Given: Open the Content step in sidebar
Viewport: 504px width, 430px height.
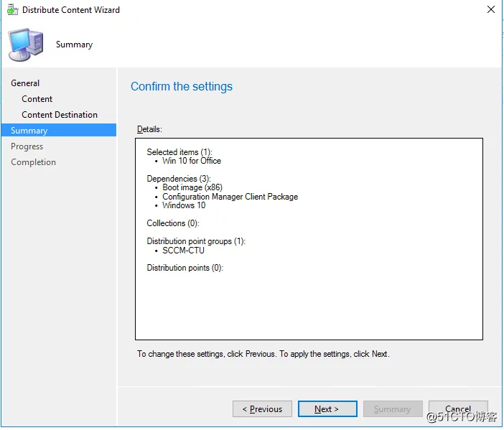Looking at the screenshot, I should (x=37, y=99).
